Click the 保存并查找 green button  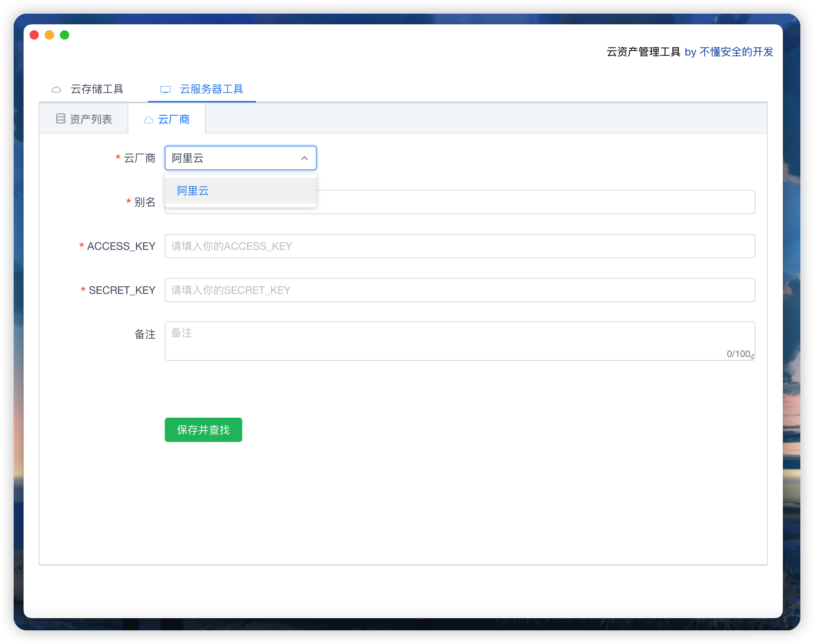pos(203,429)
